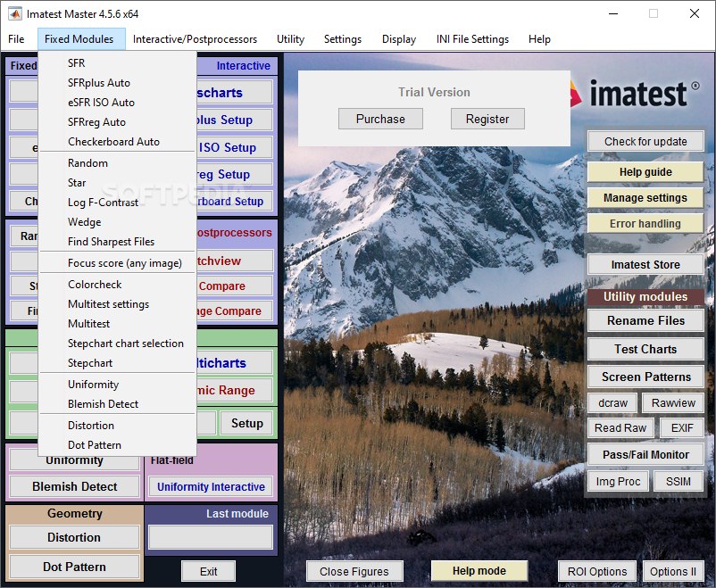Image resolution: width=716 pixels, height=588 pixels.
Task: Close the Imatest Master window
Action: click(x=695, y=13)
